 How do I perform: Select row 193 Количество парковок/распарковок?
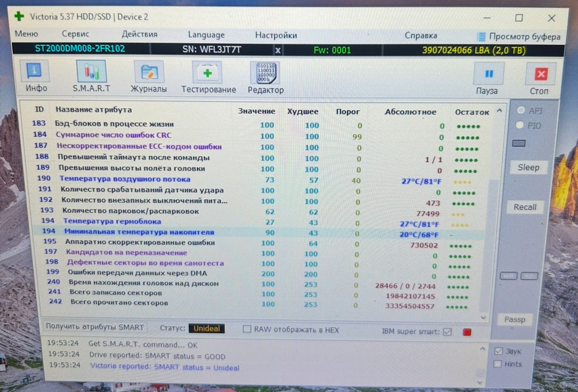click(x=258, y=212)
